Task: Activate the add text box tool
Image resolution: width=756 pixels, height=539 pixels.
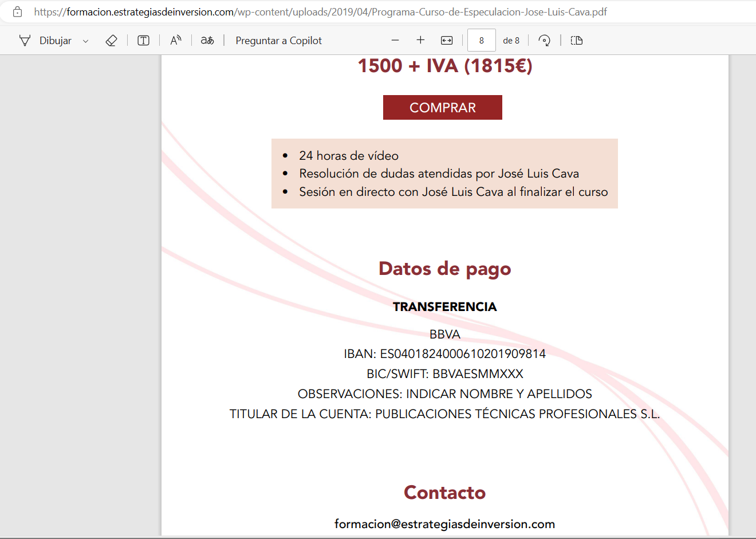Action: pos(144,41)
